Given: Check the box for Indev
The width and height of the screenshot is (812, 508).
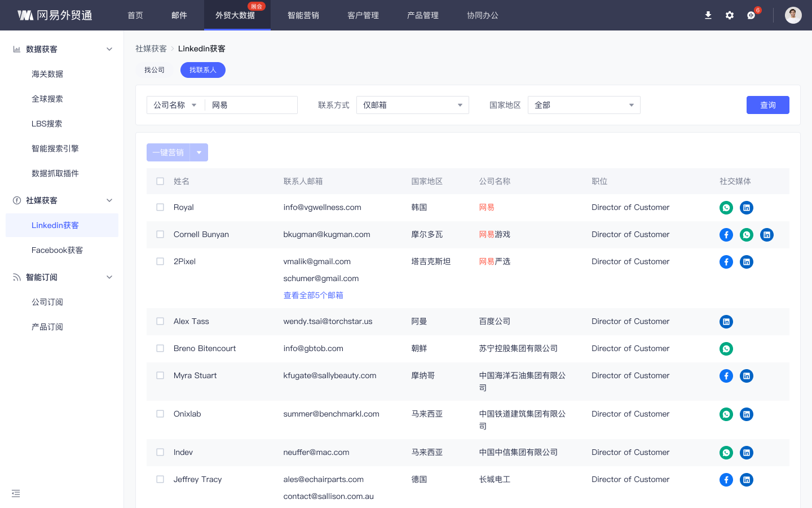Looking at the screenshot, I should click(160, 452).
